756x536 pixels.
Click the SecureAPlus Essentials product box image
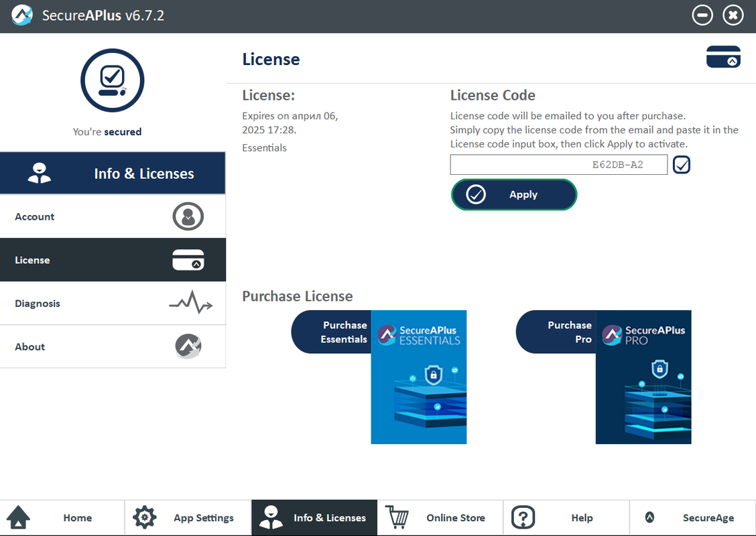click(x=418, y=377)
